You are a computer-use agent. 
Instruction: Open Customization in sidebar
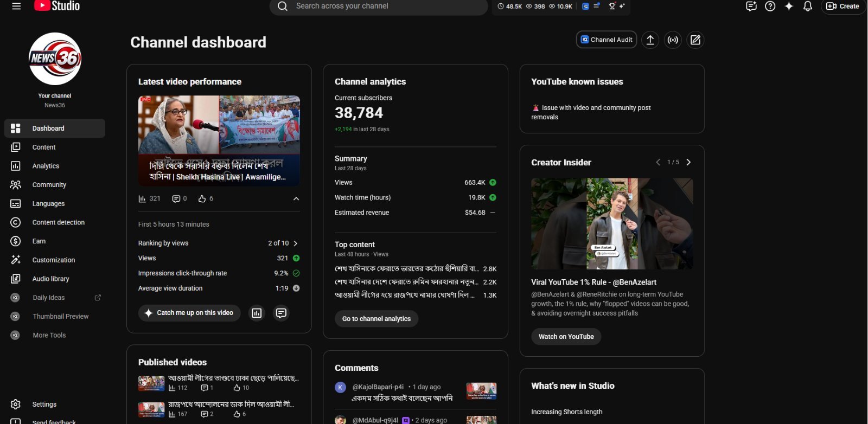click(55, 260)
